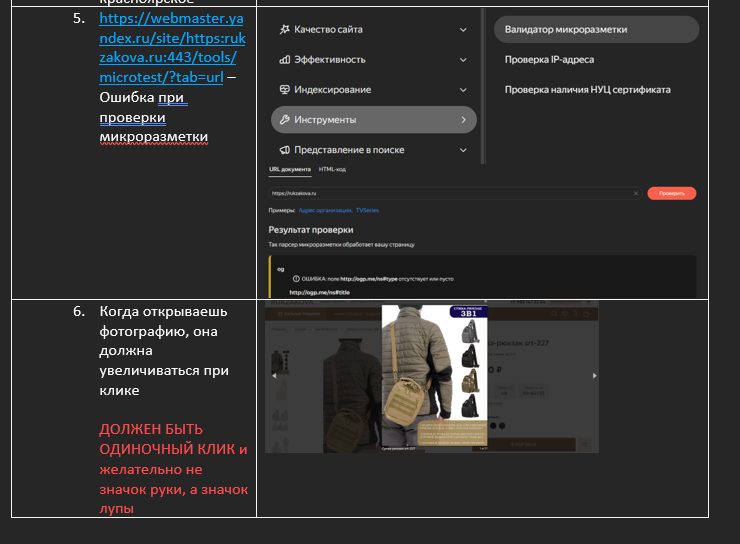Switch to the URL документа tab
The width and height of the screenshot is (740, 544).
pos(290,169)
